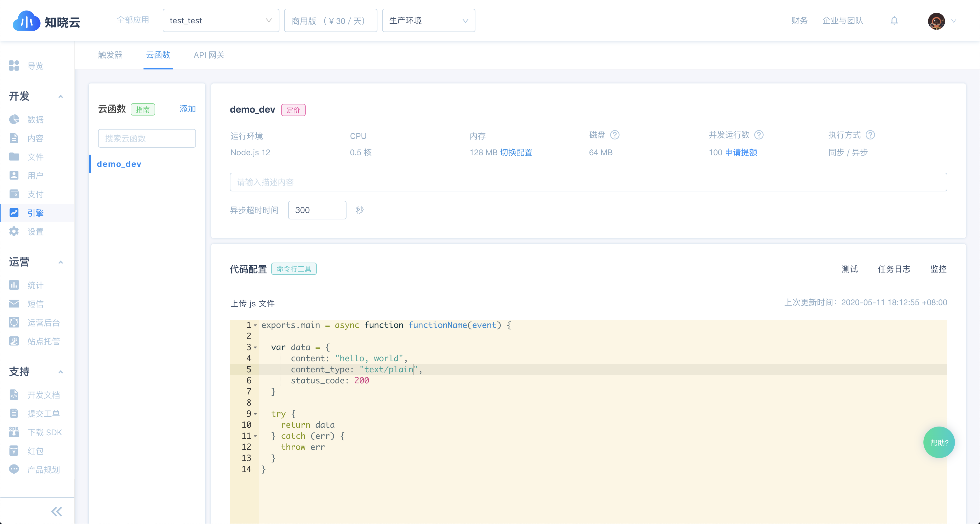This screenshot has height=524, width=980.
Task: Click the 下载 SDK icon
Action: pos(14,432)
